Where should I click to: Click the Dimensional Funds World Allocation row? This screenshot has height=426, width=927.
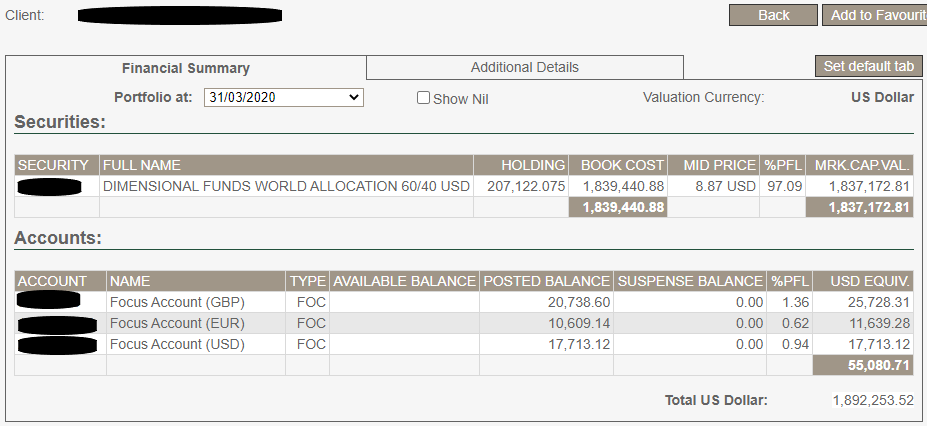tap(286, 186)
